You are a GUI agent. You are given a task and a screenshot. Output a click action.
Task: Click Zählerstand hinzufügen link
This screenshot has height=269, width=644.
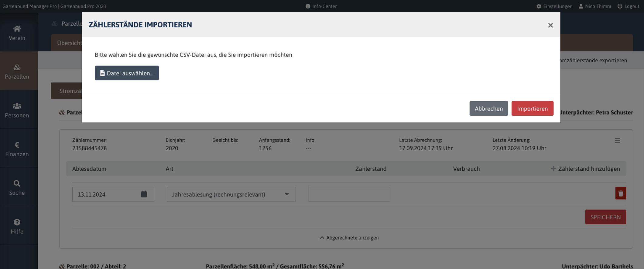[585, 169]
